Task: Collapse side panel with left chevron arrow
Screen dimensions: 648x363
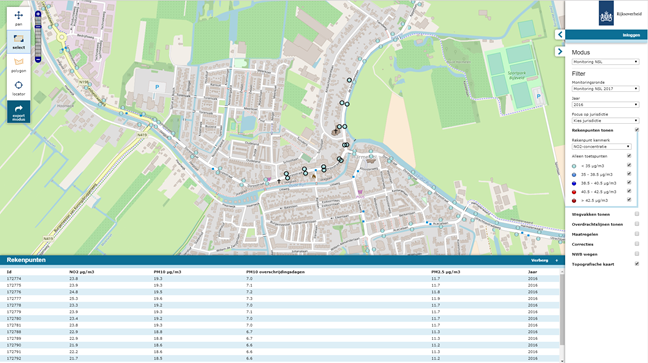Action: 560,35
